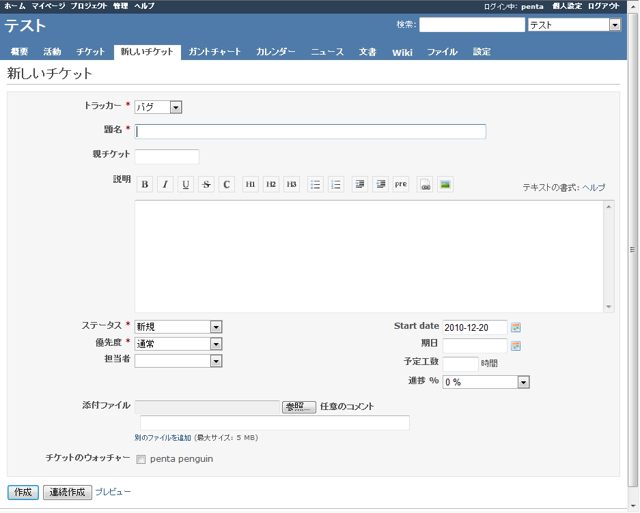Viewport: 640px width, 513px height.
Task: Insert image icon in toolbar
Action: (445, 184)
